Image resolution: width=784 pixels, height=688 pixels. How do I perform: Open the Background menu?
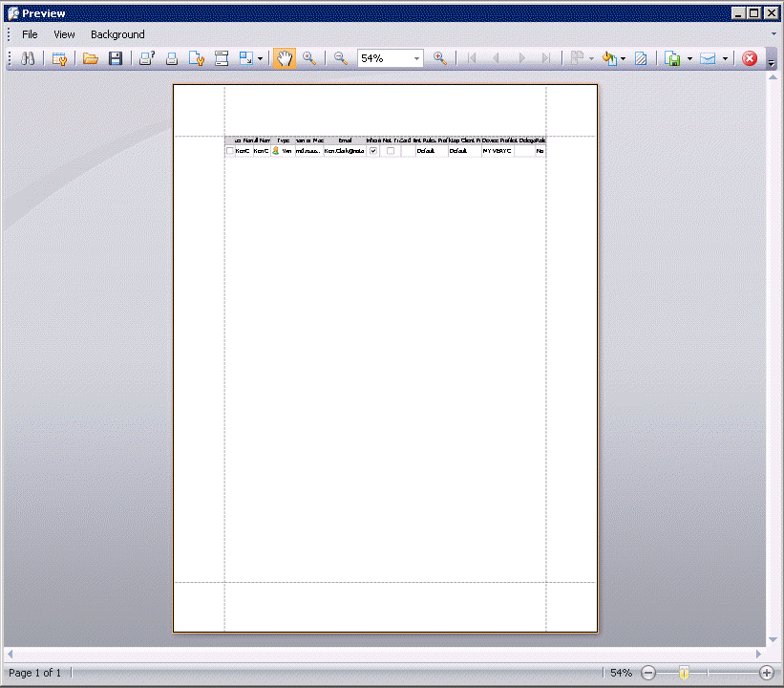pos(117,33)
